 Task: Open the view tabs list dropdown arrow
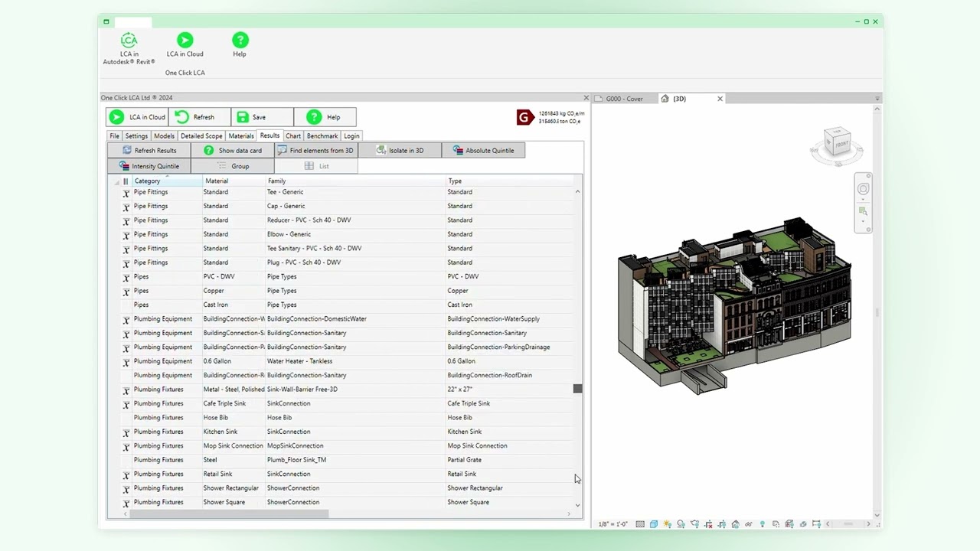877,99
